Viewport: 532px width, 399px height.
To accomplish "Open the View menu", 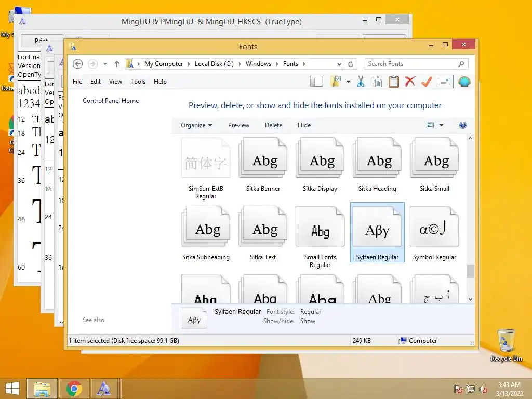I will 115,82.
